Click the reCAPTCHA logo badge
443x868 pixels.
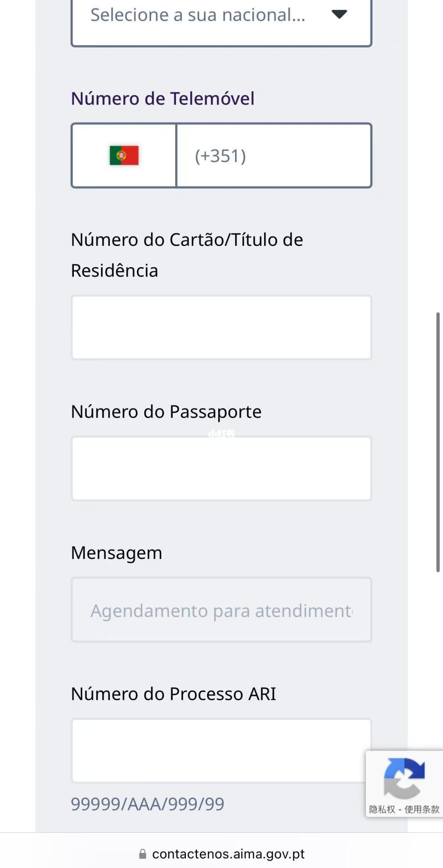pyautogui.click(x=404, y=778)
